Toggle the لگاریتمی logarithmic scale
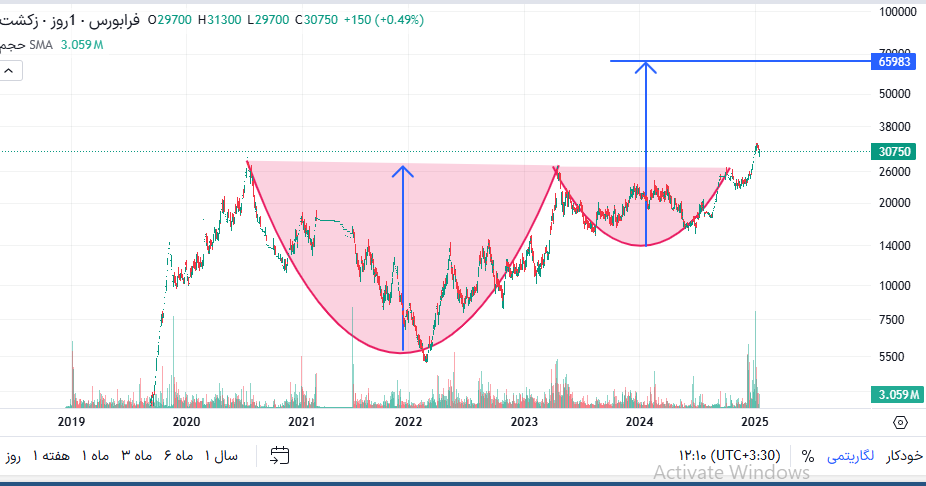The width and height of the screenshot is (926, 486). [x=850, y=456]
